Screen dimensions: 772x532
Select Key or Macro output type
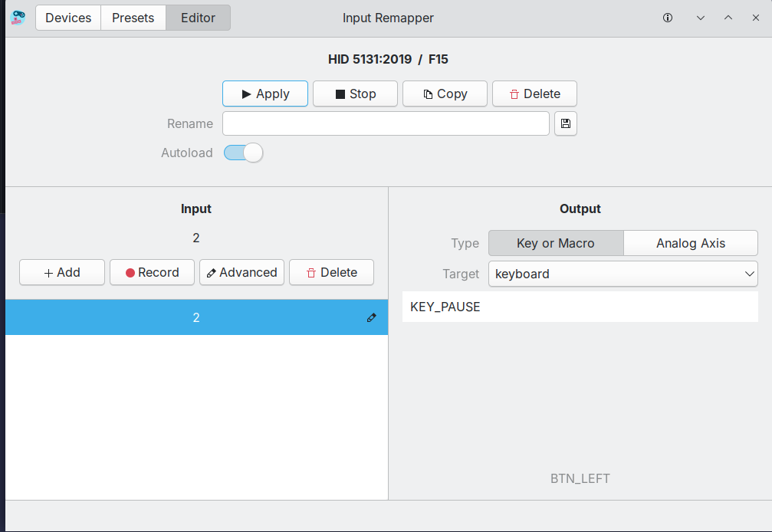pos(555,242)
